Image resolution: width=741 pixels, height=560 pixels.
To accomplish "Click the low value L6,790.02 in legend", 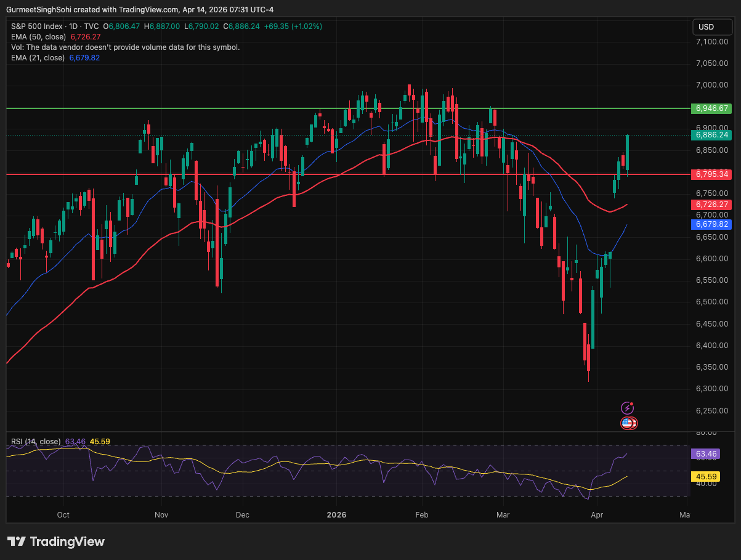I will click(201, 26).
